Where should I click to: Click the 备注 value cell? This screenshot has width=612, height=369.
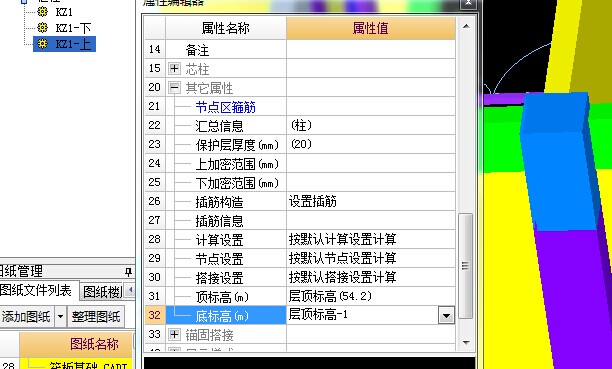pyautogui.click(x=371, y=50)
